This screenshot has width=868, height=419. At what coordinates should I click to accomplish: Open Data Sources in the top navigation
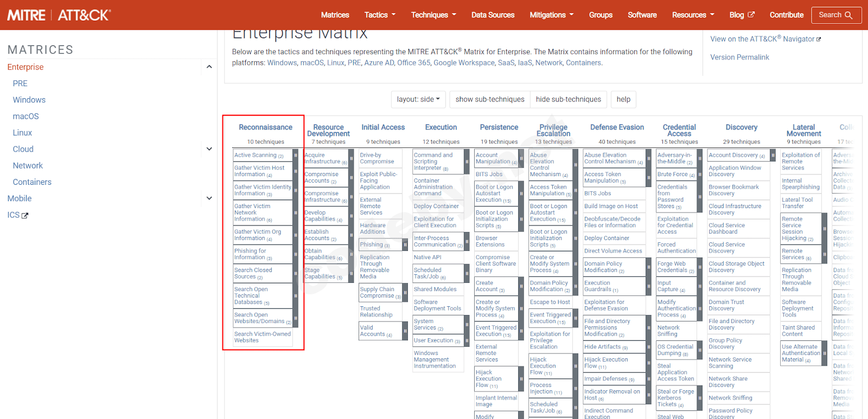tap(493, 15)
